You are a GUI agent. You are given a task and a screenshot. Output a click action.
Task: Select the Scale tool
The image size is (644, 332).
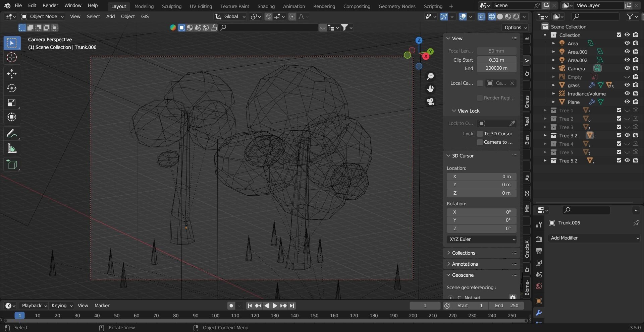click(12, 103)
